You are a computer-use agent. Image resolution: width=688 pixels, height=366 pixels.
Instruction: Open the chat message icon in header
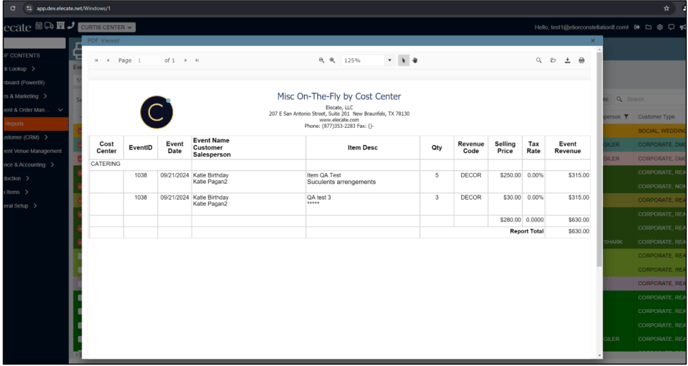pyautogui.click(x=671, y=27)
